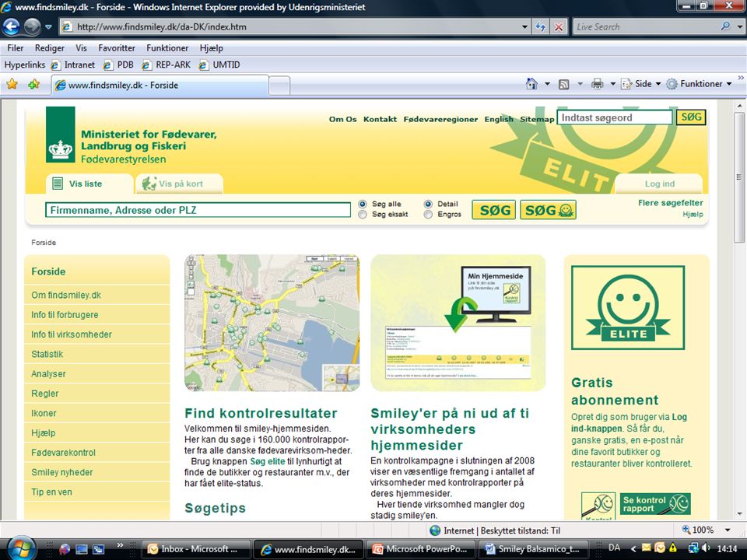Open the Rediger menu
The height and width of the screenshot is (560, 747).
pyautogui.click(x=50, y=48)
